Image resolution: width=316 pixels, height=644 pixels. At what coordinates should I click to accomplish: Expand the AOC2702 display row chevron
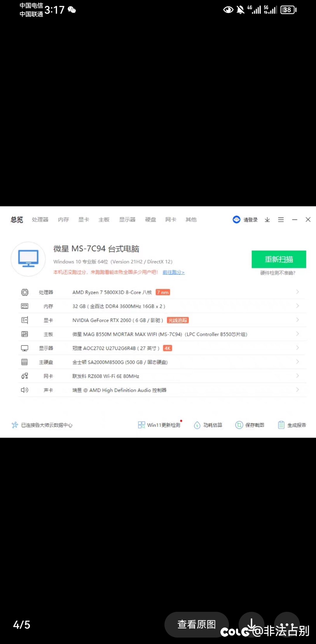coord(298,348)
